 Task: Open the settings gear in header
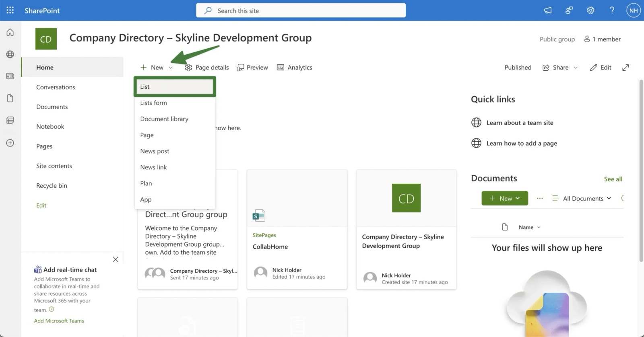[590, 10]
